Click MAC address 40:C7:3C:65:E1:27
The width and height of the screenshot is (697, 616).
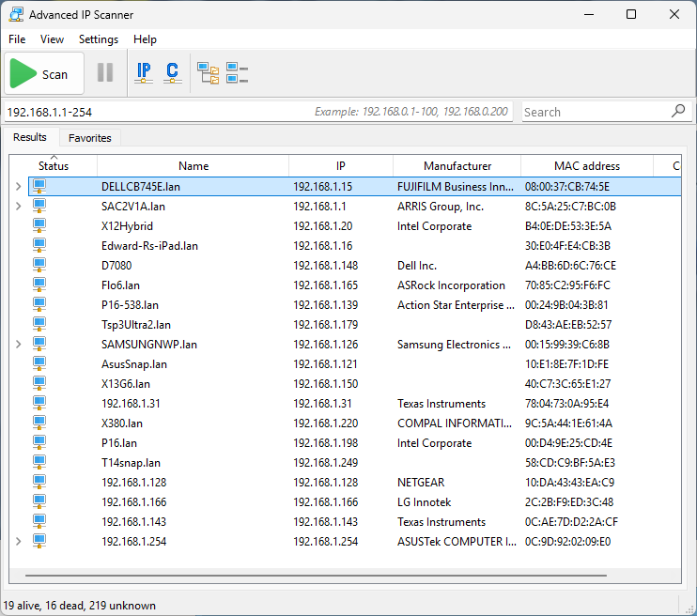coord(567,383)
